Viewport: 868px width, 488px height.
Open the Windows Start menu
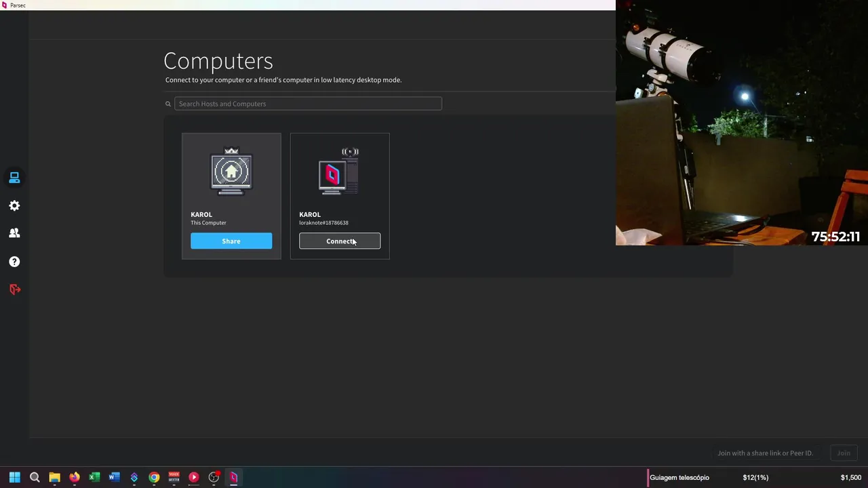(15, 477)
